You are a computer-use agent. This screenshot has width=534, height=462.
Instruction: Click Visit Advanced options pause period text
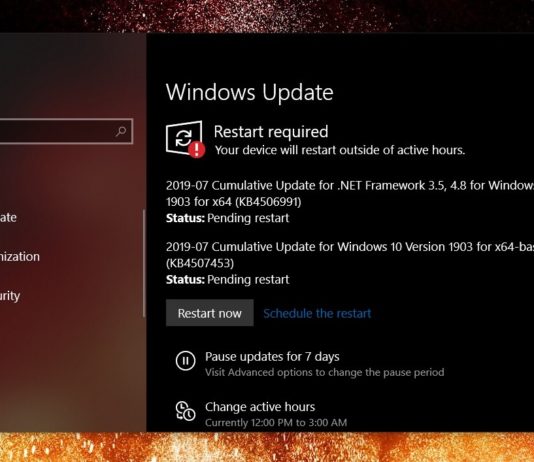325,372
